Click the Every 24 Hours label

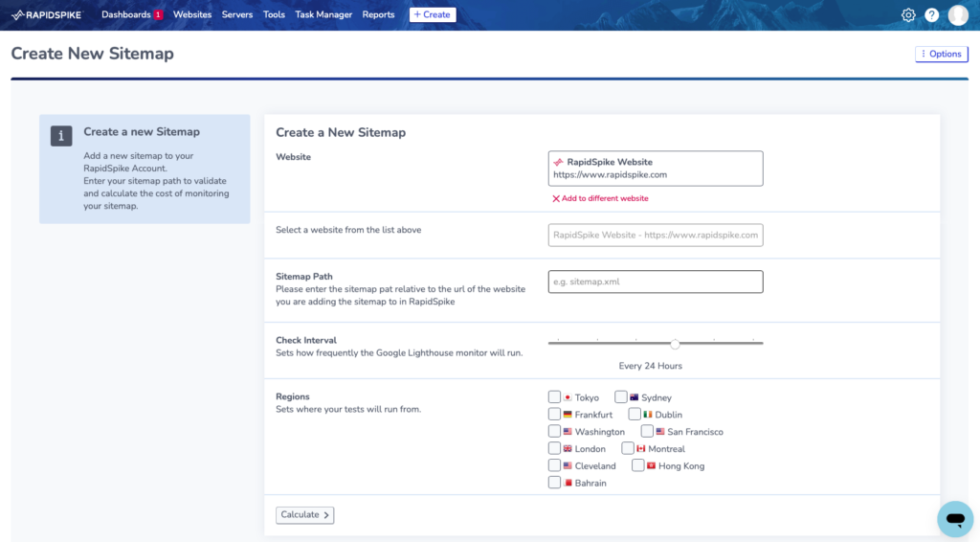(650, 367)
